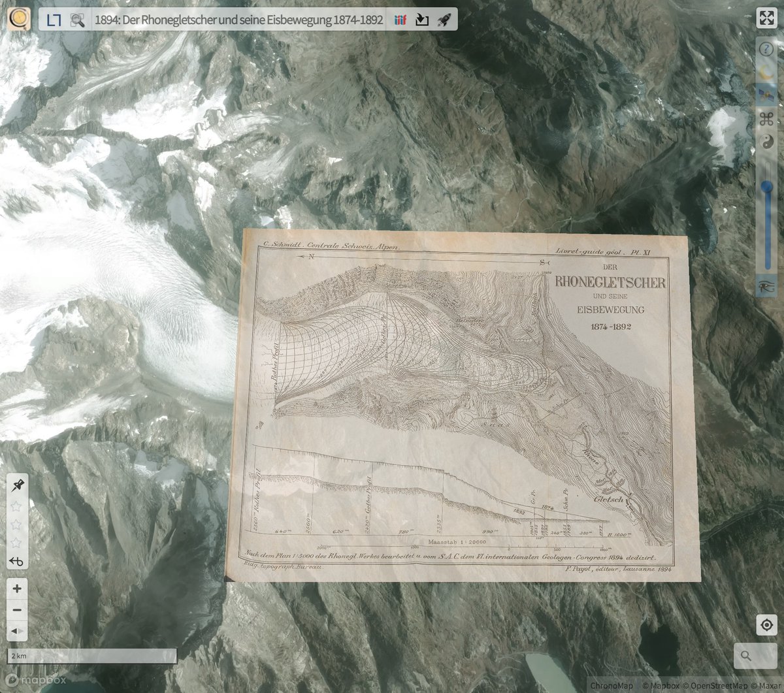The height and width of the screenshot is (693, 784).
Task: Toggle the Eye of Horus visibility button
Action: click(766, 285)
